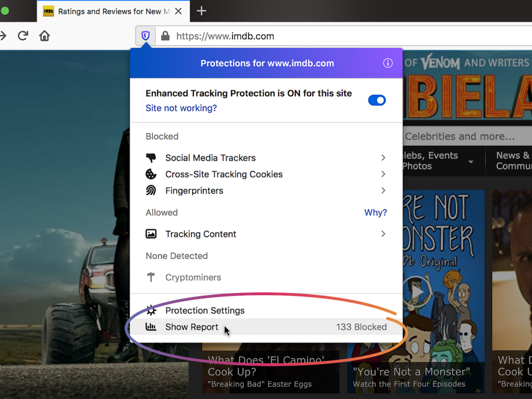The width and height of the screenshot is (532, 399).
Task: Click the shield tracking protection icon
Action: click(146, 36)
